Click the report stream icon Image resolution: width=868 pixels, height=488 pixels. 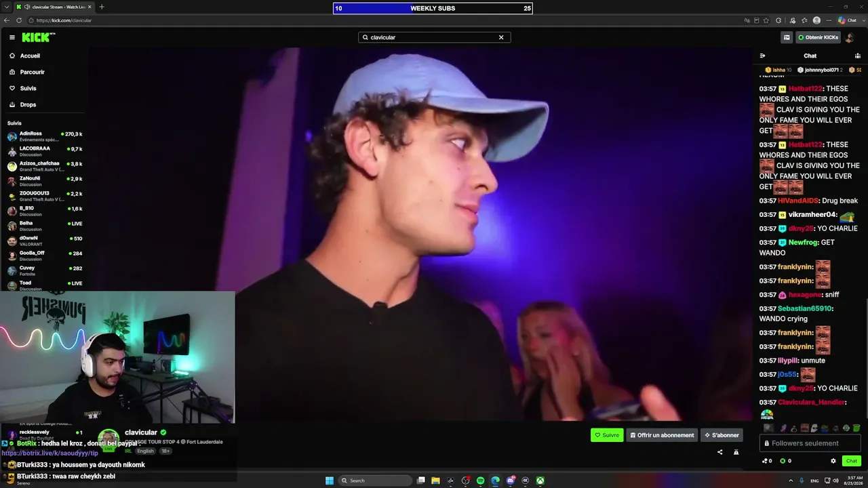pos(736,452)
